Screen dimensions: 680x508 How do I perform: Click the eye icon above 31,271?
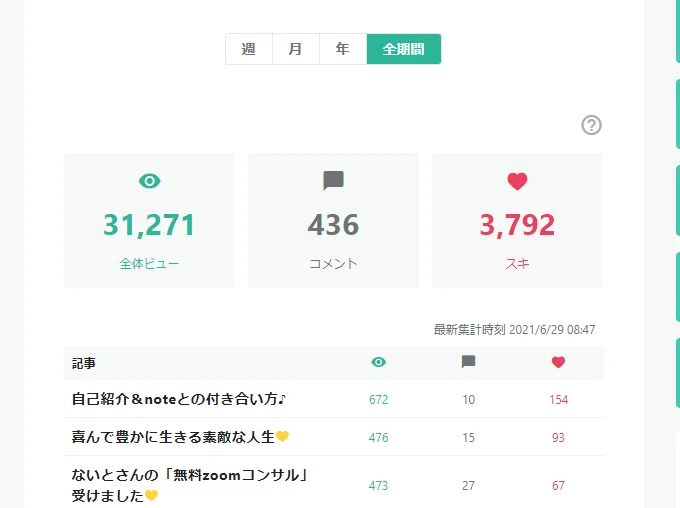click(x=150, y=181)
